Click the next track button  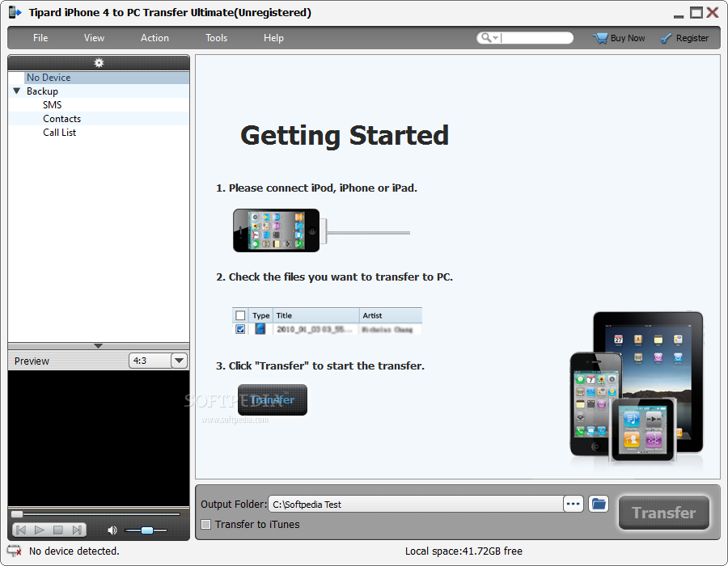click(x=77, y=530)
